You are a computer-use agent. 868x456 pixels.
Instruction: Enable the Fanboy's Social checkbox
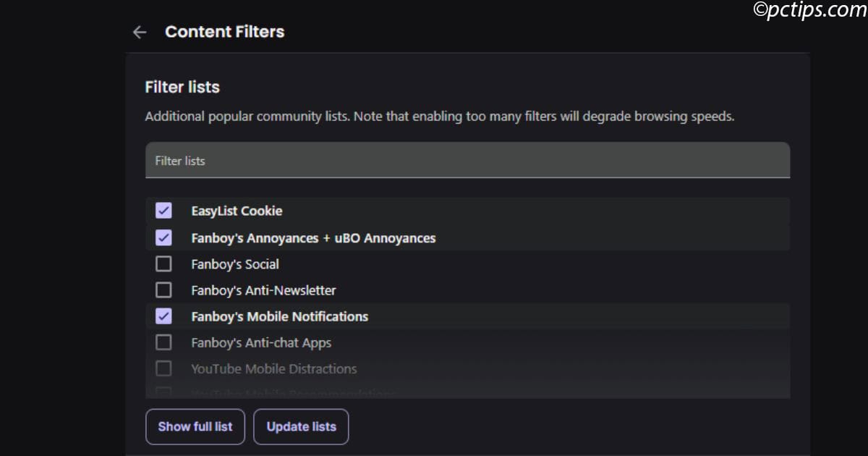coord(164,264)
